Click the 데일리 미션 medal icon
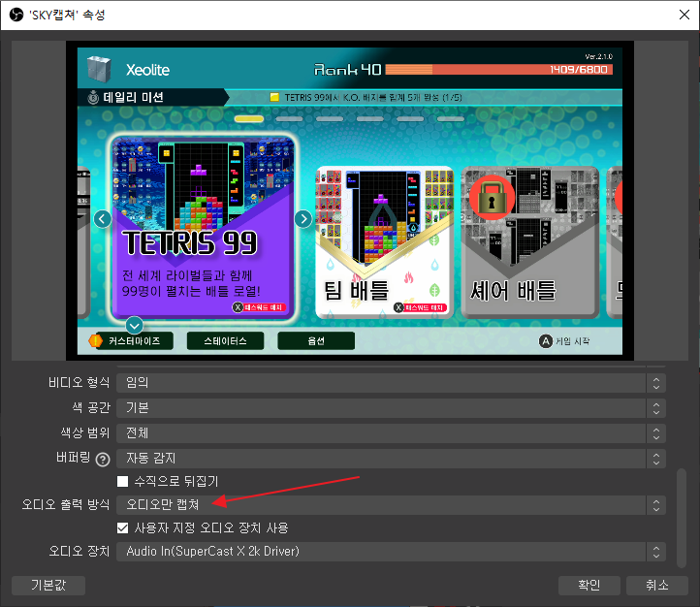 (x=93, y=97)
